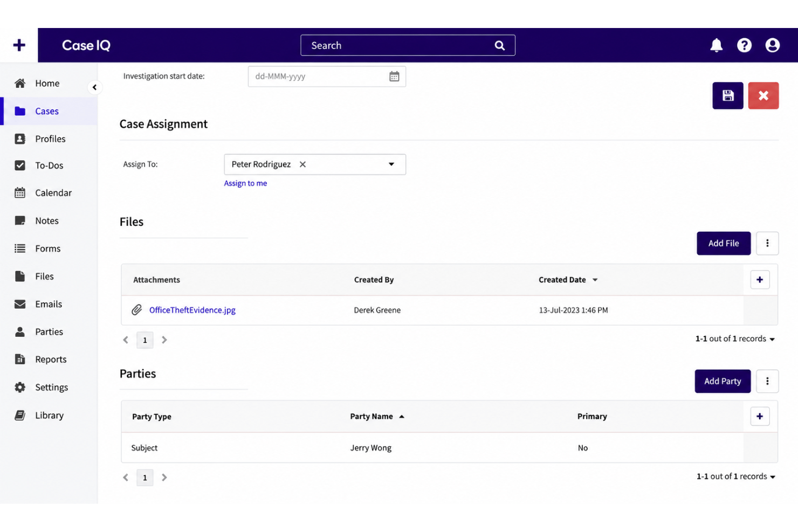The width and height of the screenshot is (798, 532).
Task: Open the help question mark icon
Action: point(744,45)
